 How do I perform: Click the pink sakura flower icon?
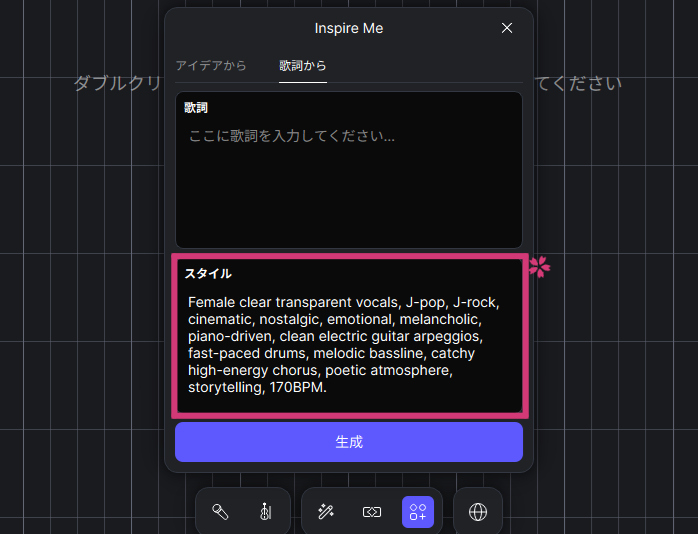click(x=540, y=266)
